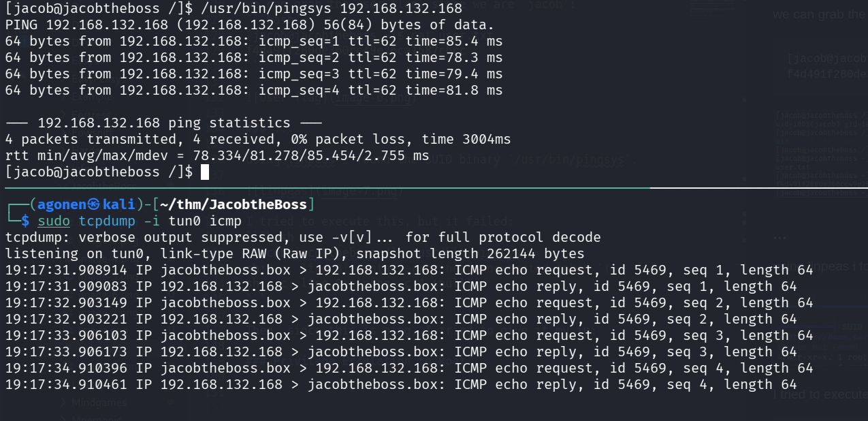
Task: Click the 19:17:34.910461 timestamp
Action: [65, 384]
